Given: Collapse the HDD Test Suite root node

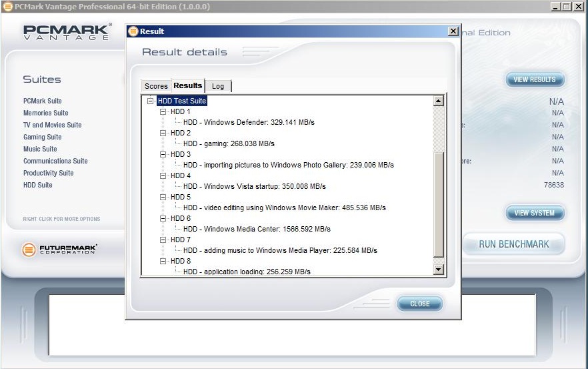Looking at the screenshot, I should pos(151,101).
